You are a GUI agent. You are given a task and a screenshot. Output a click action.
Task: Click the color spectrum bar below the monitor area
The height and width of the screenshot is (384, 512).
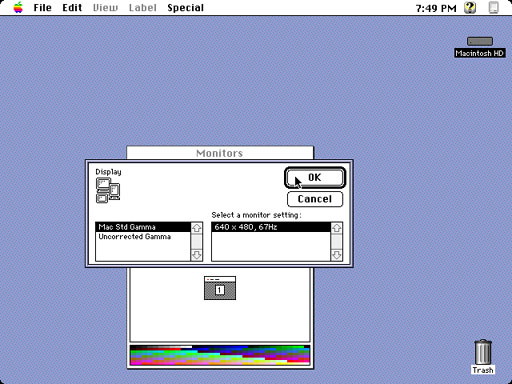click(x=220, y=355)
